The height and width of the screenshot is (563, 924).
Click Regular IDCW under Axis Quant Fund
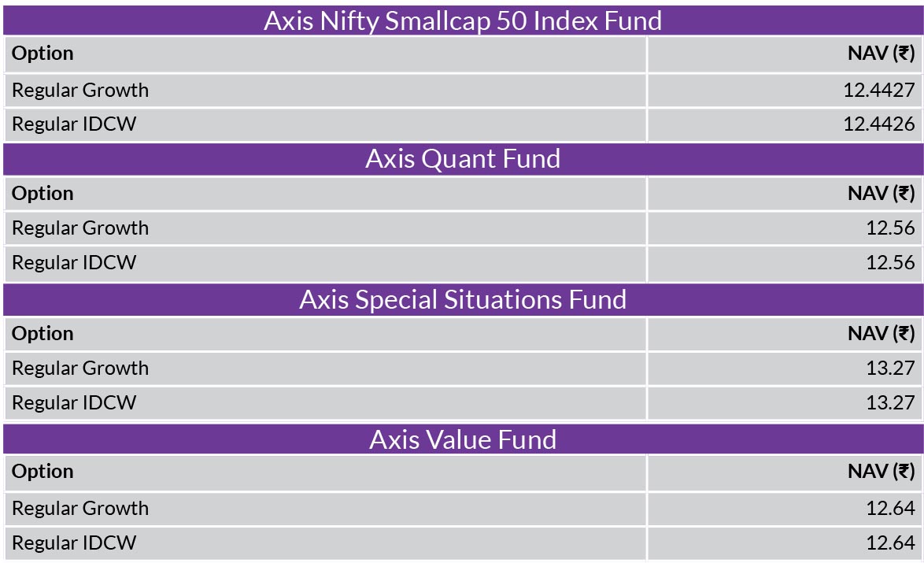coord(74,262)
